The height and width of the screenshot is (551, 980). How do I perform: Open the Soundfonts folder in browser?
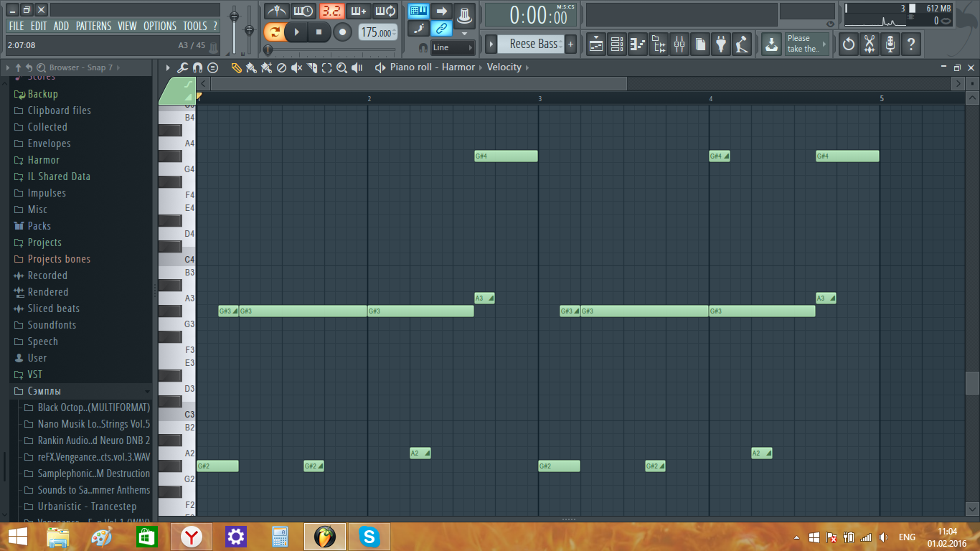(52, 325)
